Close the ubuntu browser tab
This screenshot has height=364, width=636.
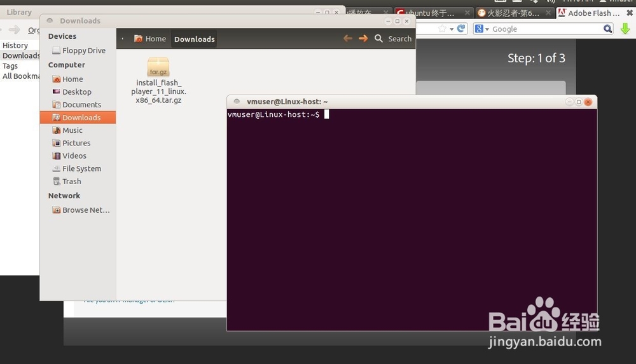(467, 13)
